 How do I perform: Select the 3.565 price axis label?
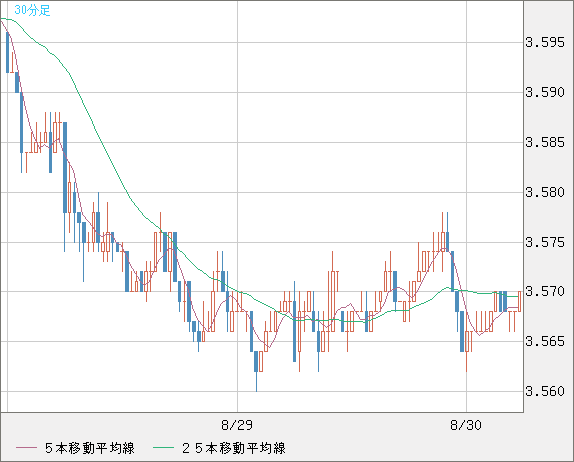(545, 342)
